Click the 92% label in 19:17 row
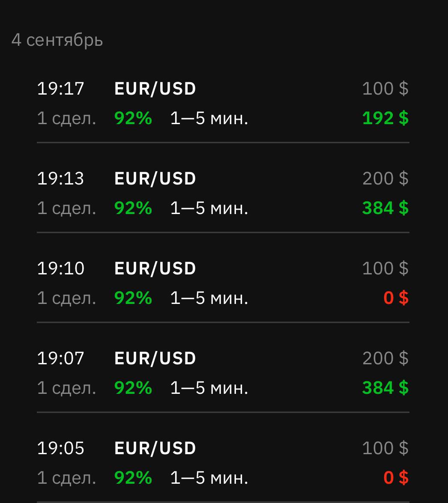 click(133, 118)
